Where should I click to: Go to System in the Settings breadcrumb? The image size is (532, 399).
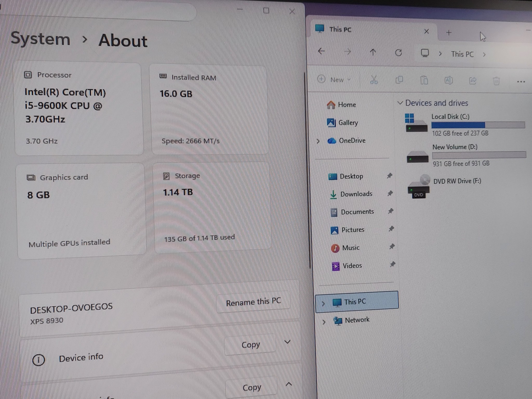coord(41,39)
